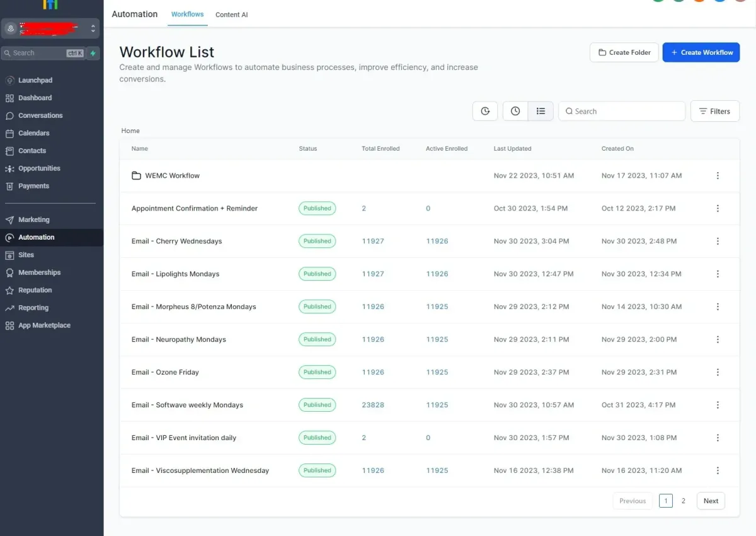
Task: Open Email - Ozone Friday workflow
Action: click(x=165, y=372)
